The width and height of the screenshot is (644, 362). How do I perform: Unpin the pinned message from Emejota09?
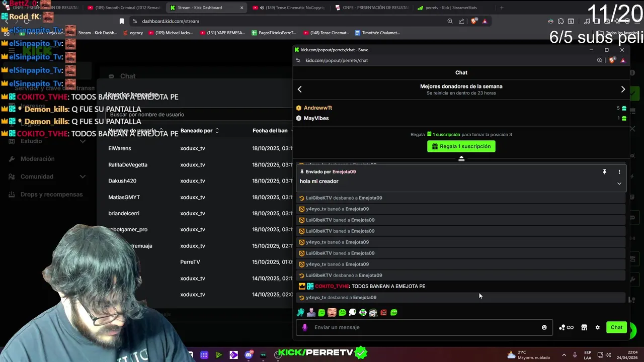point(604,172)
